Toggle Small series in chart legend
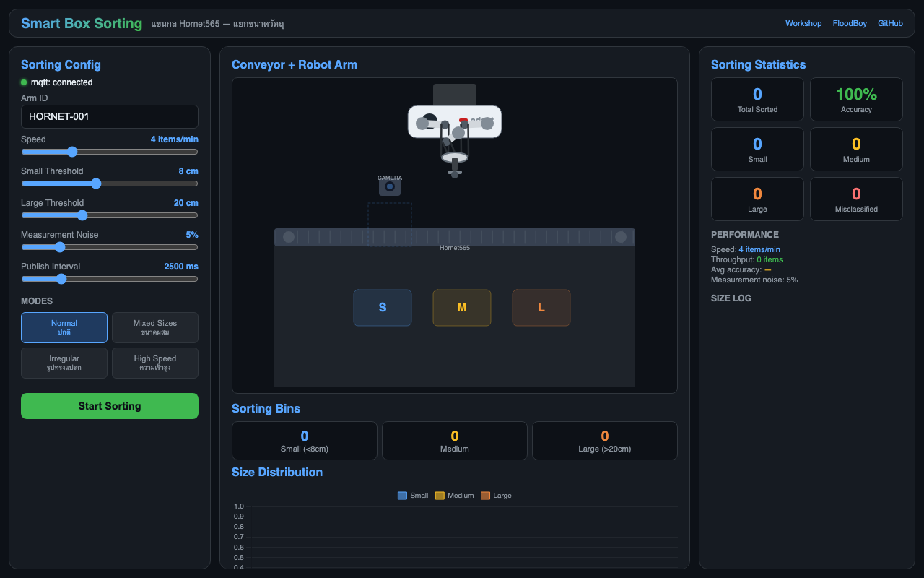This screenshot has width=924, height=578. (413, 496)
